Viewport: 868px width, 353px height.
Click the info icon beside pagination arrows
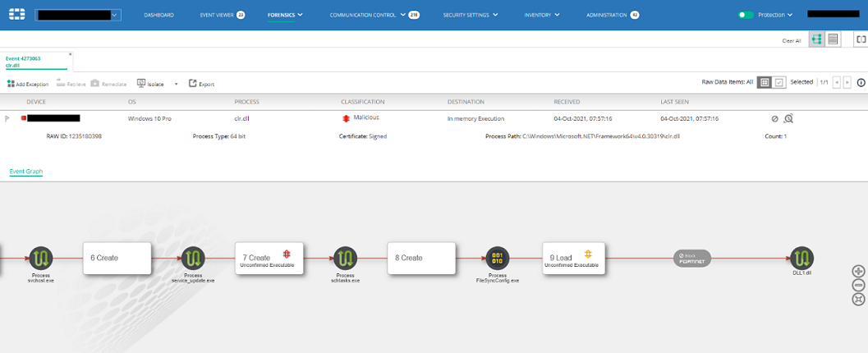(x=861, y=82)
